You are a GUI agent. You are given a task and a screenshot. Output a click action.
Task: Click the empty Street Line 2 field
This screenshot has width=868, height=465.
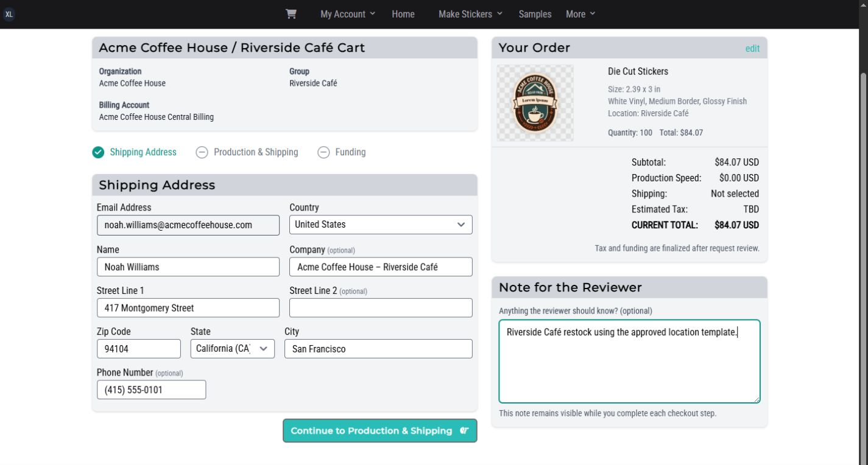[381, 308]
